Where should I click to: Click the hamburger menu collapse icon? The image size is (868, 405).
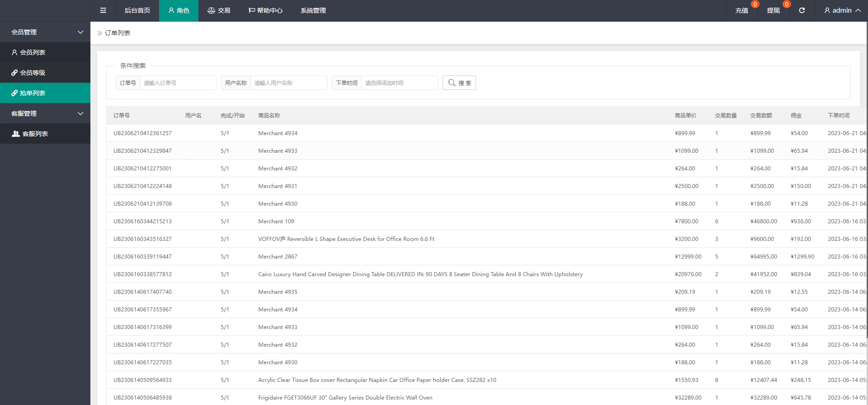coord(103,10)
